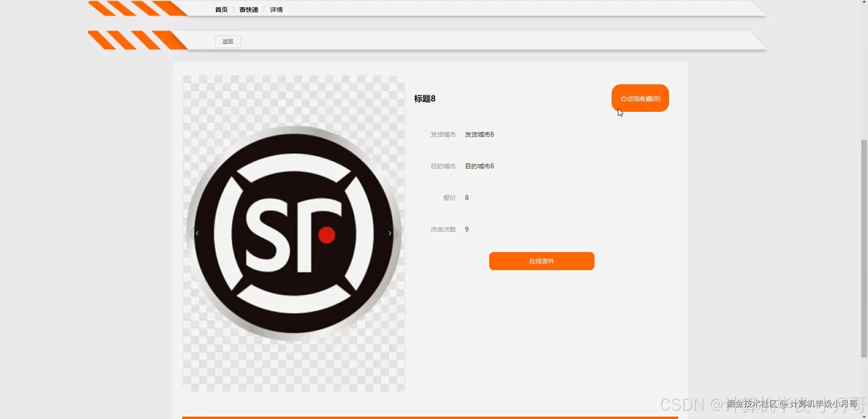868x419 pixels.
Task: Open 寄快递 breadcrumb link
Action: point(249,10)
